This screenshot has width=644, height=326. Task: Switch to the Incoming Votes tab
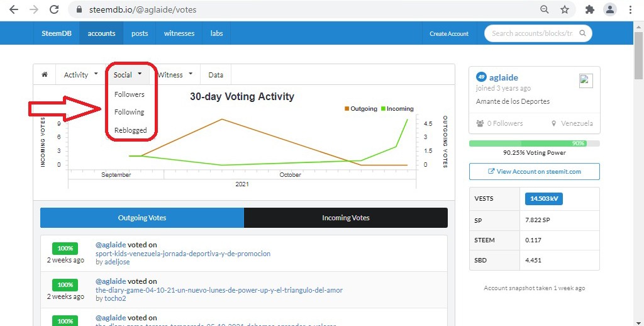click(x=346, y=218)
